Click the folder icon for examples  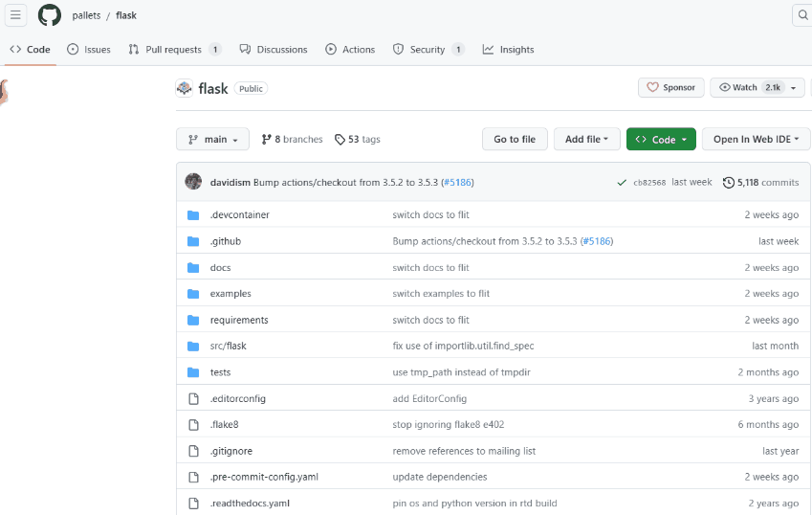[x=193, y=294]
